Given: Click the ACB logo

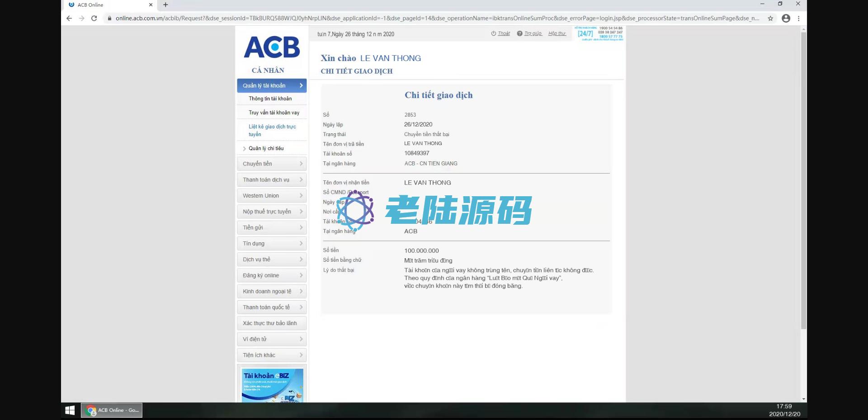Looking at the screenshot, I should click(272, 47).
